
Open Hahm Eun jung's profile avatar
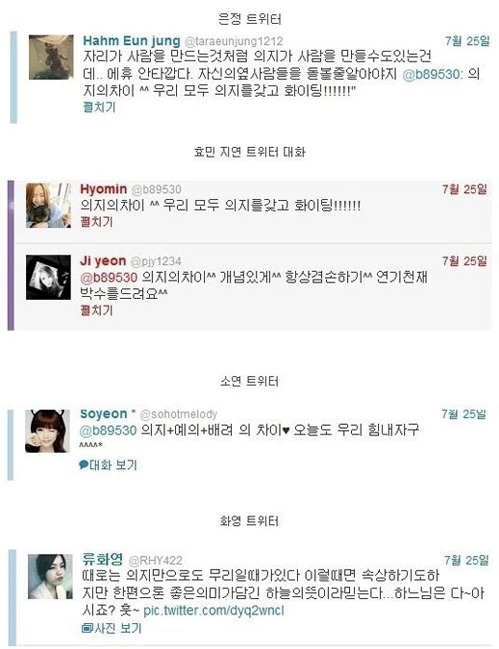point(51,57)
